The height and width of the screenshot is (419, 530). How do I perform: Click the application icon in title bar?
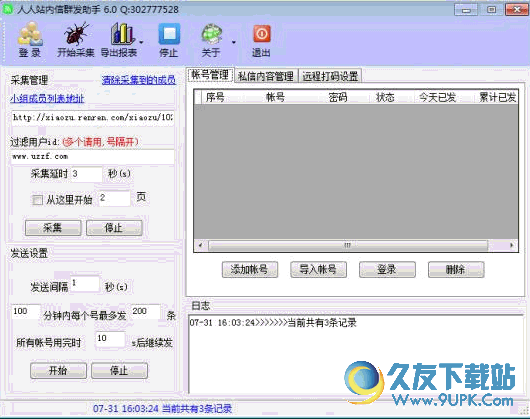(x=8, y=9)
